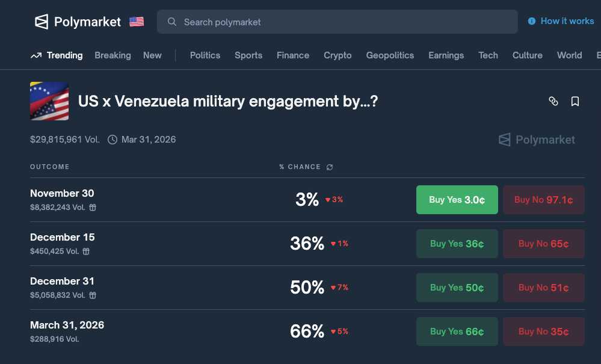Click refresh icon beside % Chance
This screenshot has width=601, height=364.
pos(330,167)
